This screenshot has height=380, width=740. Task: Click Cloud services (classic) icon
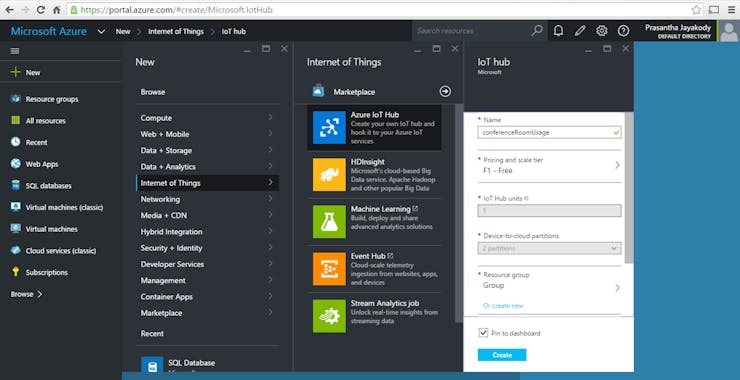(16, 250)
